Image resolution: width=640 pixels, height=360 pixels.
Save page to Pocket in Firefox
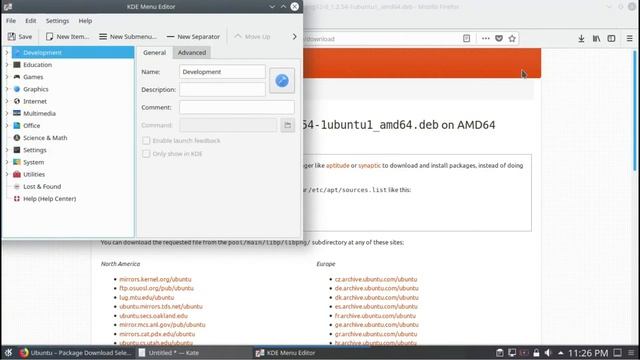coord(499,38)
